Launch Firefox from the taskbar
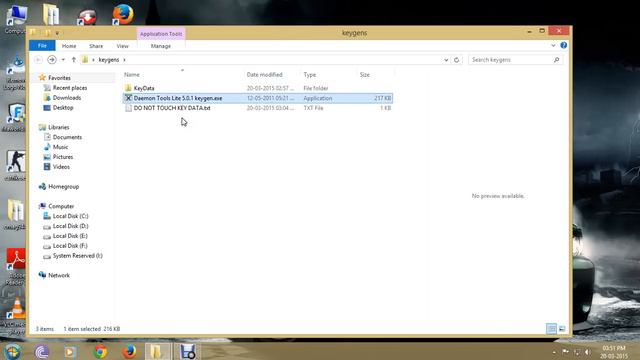 pos(129,351)
